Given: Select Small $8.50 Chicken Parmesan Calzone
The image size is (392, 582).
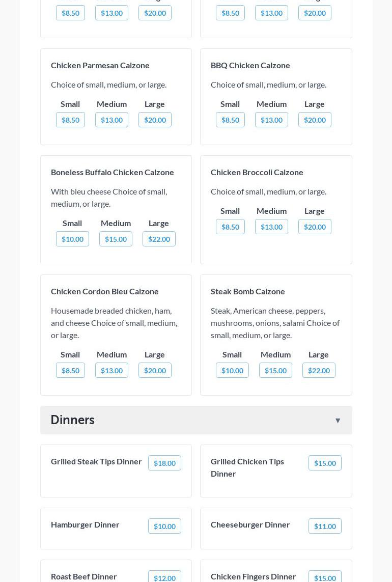Looking at the screenshot, I should click(x=70, y=120).
